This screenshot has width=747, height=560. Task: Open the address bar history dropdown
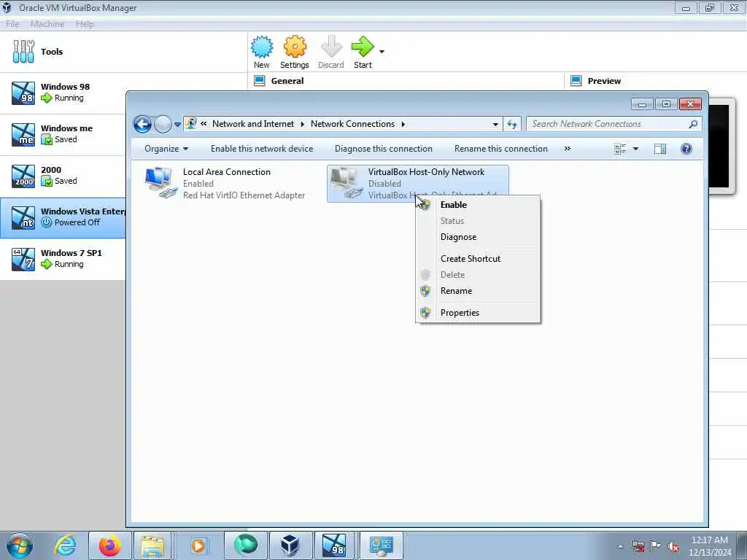[495, 124]
